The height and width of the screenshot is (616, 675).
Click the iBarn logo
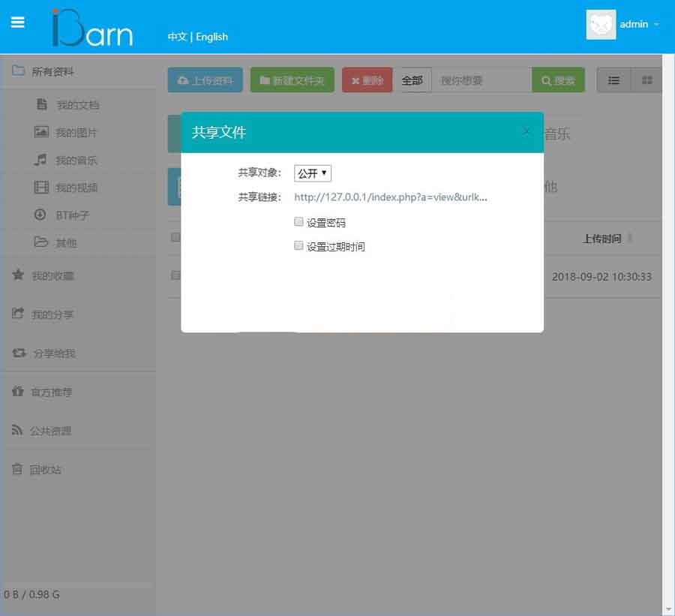point(92,29)
